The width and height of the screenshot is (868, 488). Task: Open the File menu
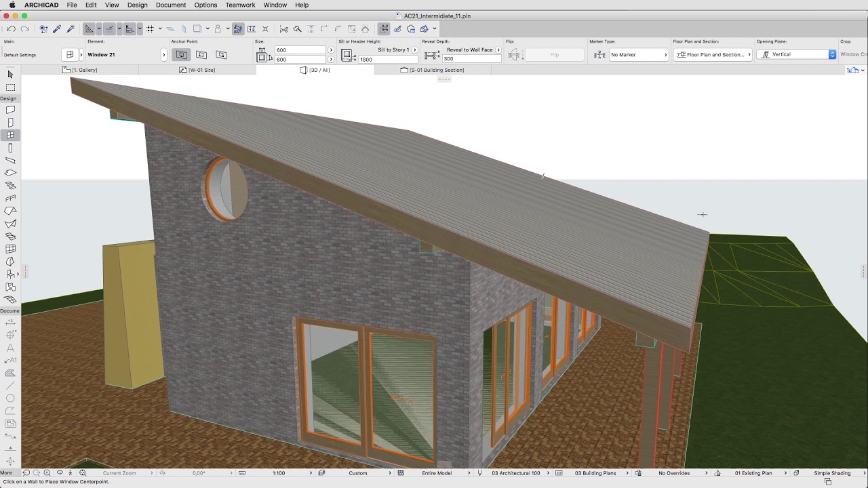[x=72, y=5]
